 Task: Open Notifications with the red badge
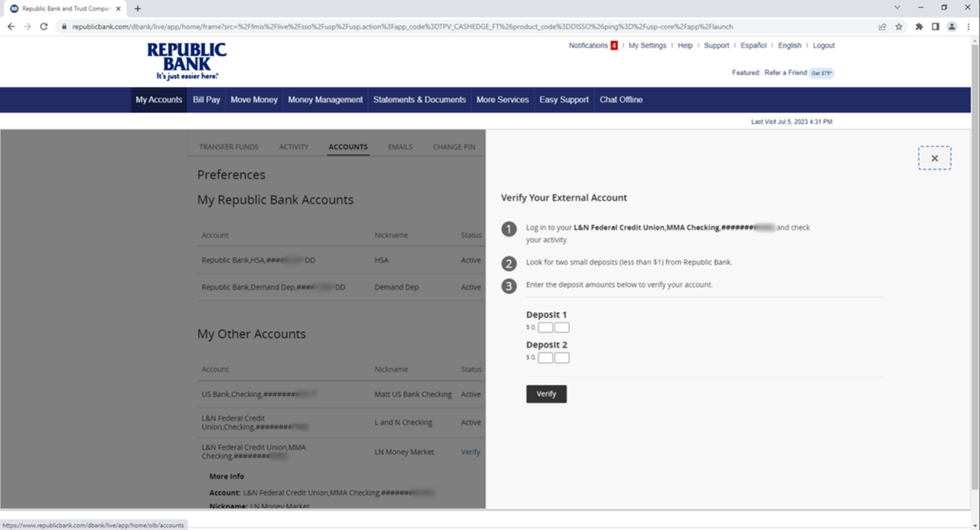(x=593, y=45)
